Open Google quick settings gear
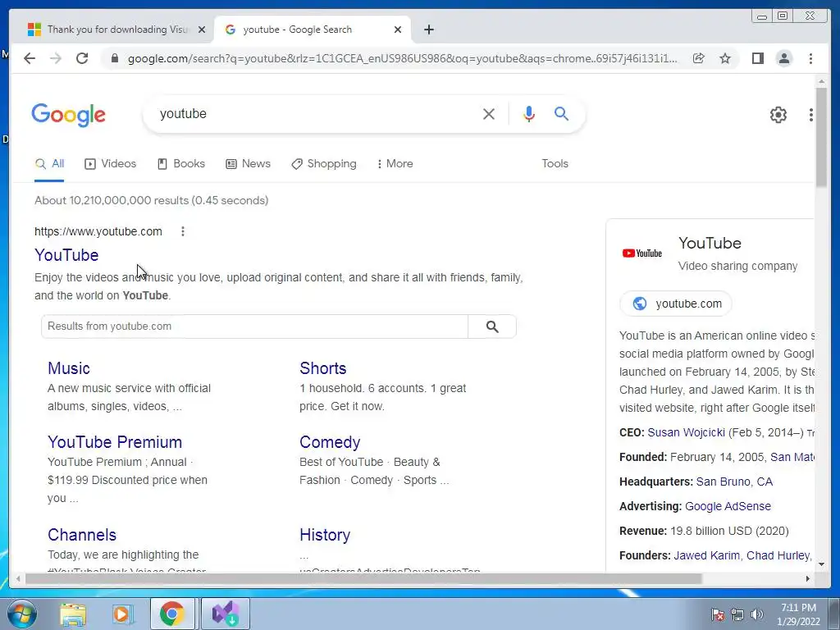840x630 pixels. click(778, 115)
